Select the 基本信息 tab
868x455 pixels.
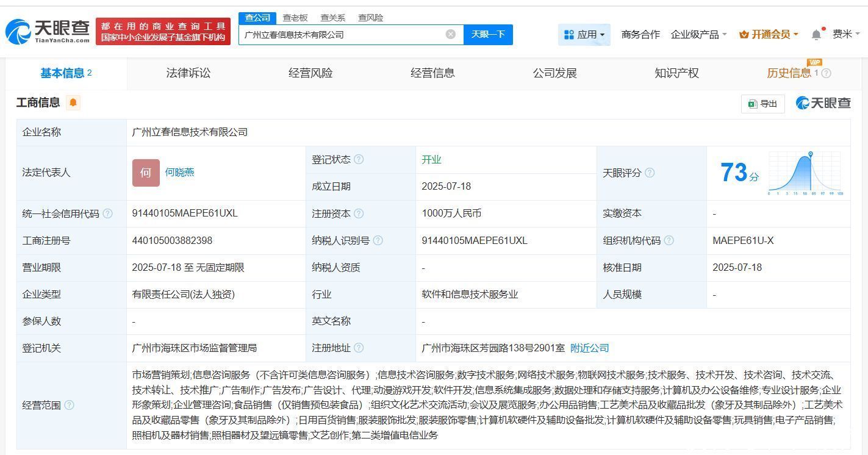[66, 73]
